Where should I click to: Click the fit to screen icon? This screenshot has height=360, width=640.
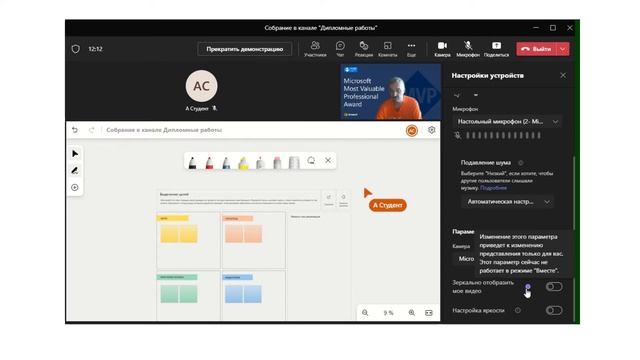coord(429,313)
